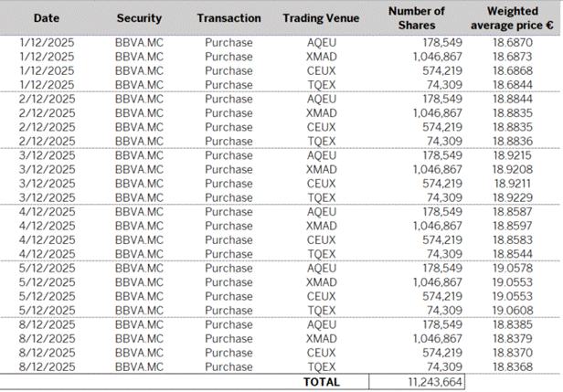Select the price cell showing 18.9229
Image resolution: width=563 pixels, height=392 pixels.
point(513,197)
